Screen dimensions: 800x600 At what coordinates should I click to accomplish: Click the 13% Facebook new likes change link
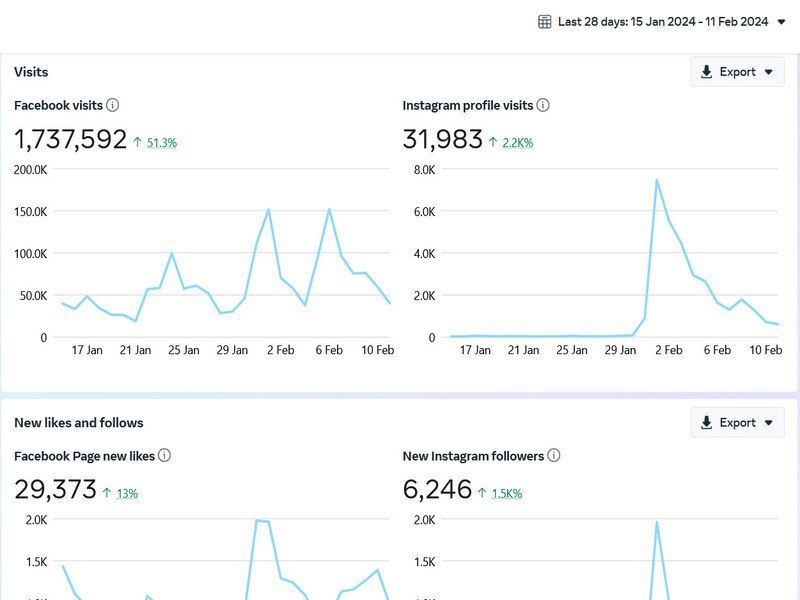tap(127, 493)
